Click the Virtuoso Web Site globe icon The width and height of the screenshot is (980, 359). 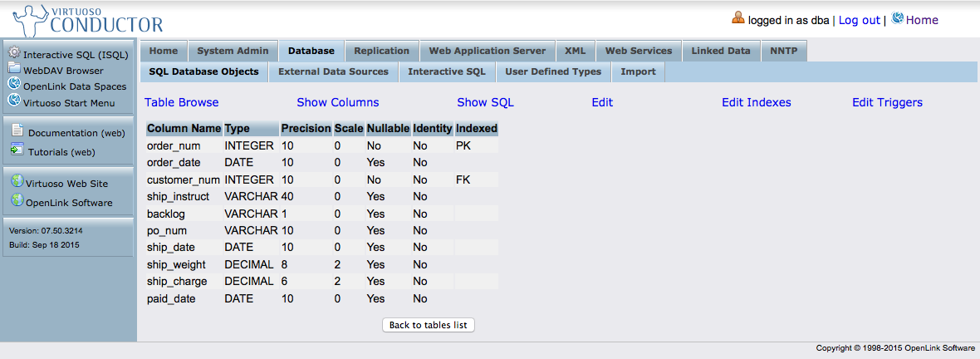click(17, 182)
